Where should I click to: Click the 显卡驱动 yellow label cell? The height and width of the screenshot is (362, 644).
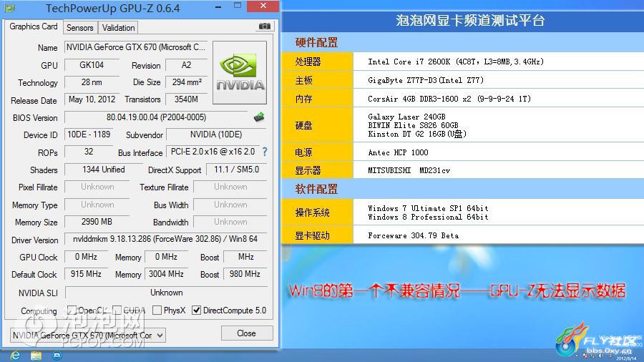pos(317,235)
